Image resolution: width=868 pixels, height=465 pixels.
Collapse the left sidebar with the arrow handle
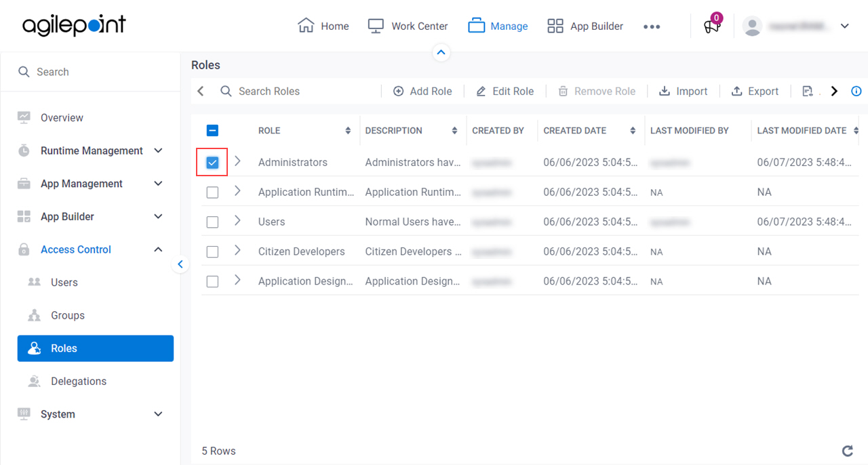[180, 264]
